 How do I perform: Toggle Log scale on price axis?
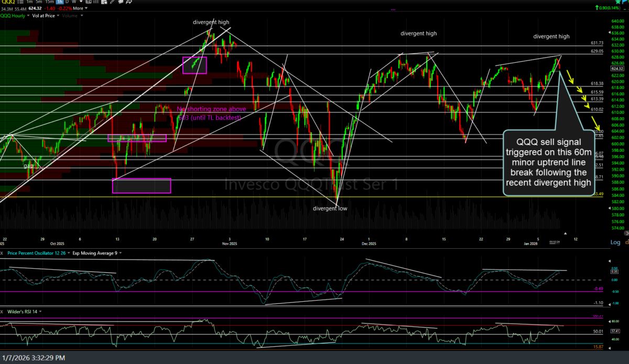(615, 242)
